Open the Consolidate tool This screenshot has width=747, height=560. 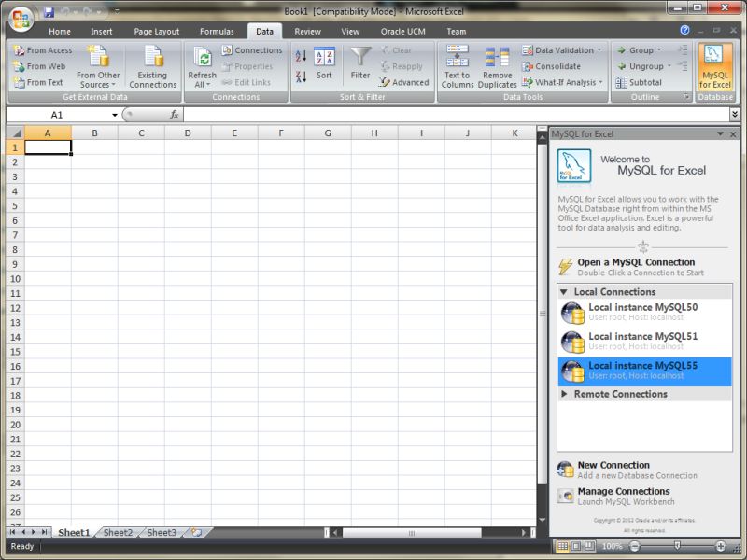552,64
